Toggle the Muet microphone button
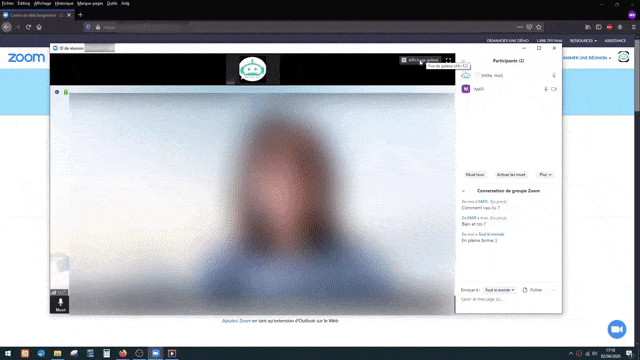 point(60,304)
